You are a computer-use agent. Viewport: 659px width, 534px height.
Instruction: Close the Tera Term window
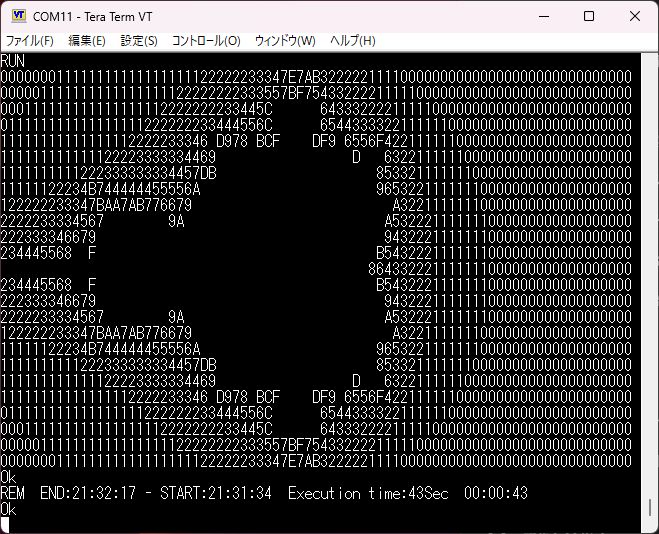pyautogui.click(x=635, y=16)
